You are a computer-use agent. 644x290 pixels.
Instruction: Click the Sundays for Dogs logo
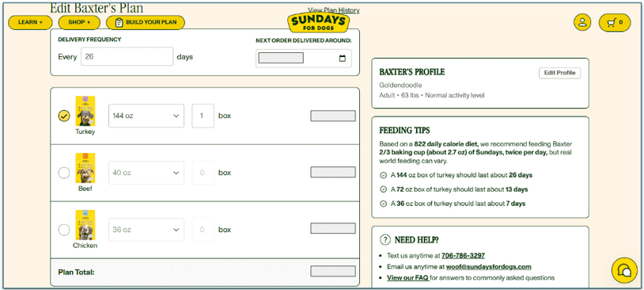318,23
